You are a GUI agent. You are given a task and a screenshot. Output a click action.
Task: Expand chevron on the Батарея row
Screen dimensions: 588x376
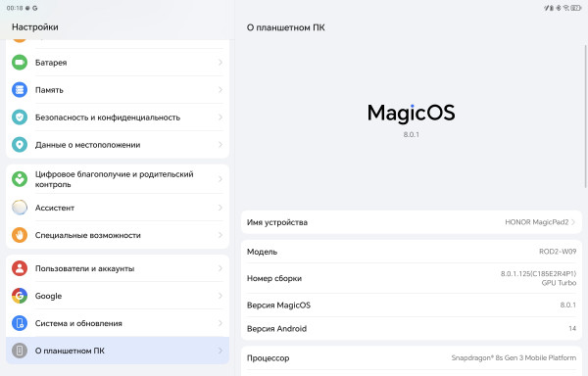220,62
